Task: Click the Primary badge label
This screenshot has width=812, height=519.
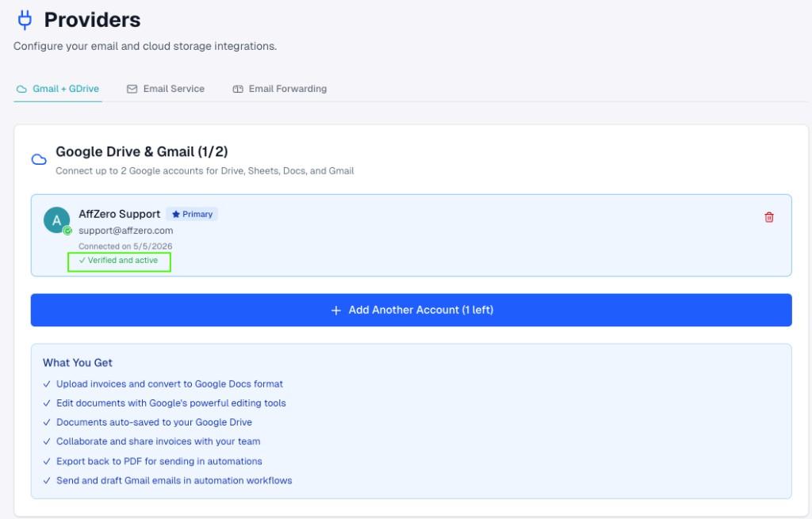Action: (192, 214)
